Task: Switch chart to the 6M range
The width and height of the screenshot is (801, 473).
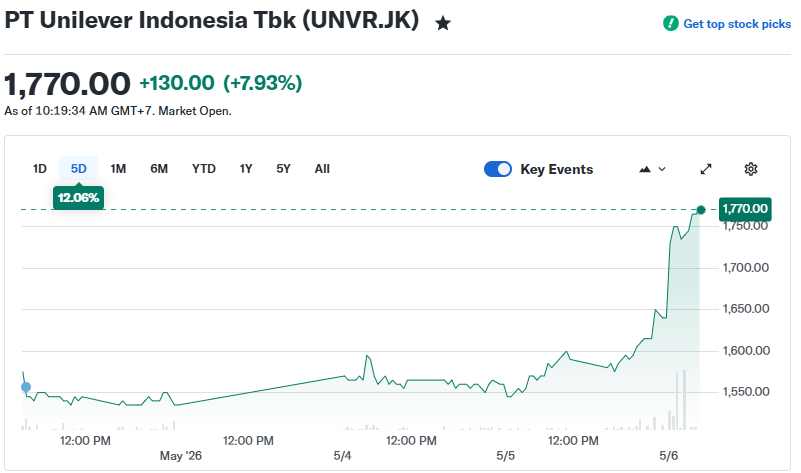Action: (x=159, y=169)
